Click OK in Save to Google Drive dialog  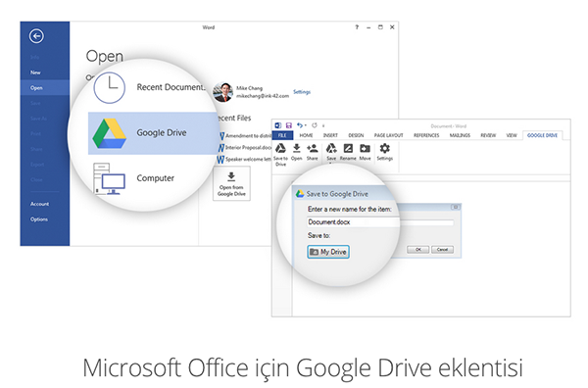[418, 249]
